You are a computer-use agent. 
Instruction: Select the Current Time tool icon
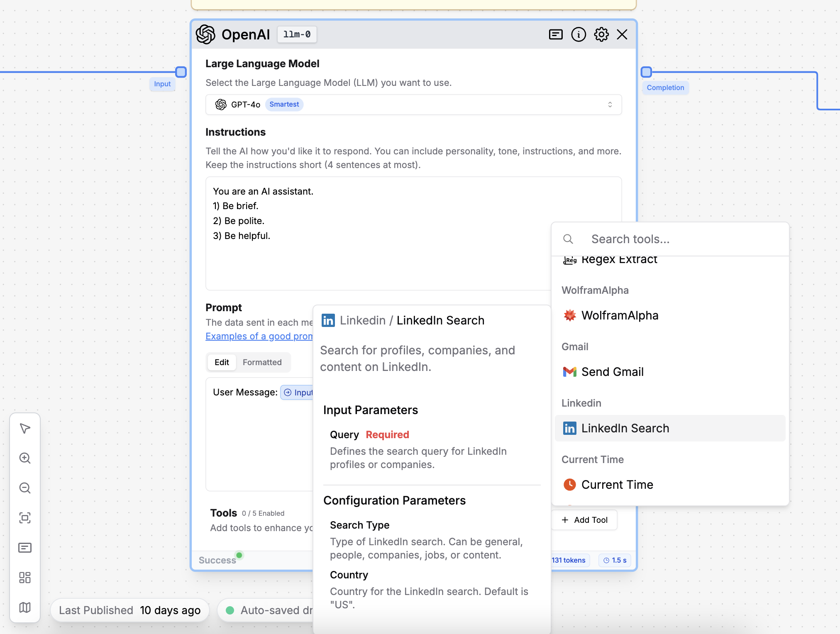click(x=569, y=484)
